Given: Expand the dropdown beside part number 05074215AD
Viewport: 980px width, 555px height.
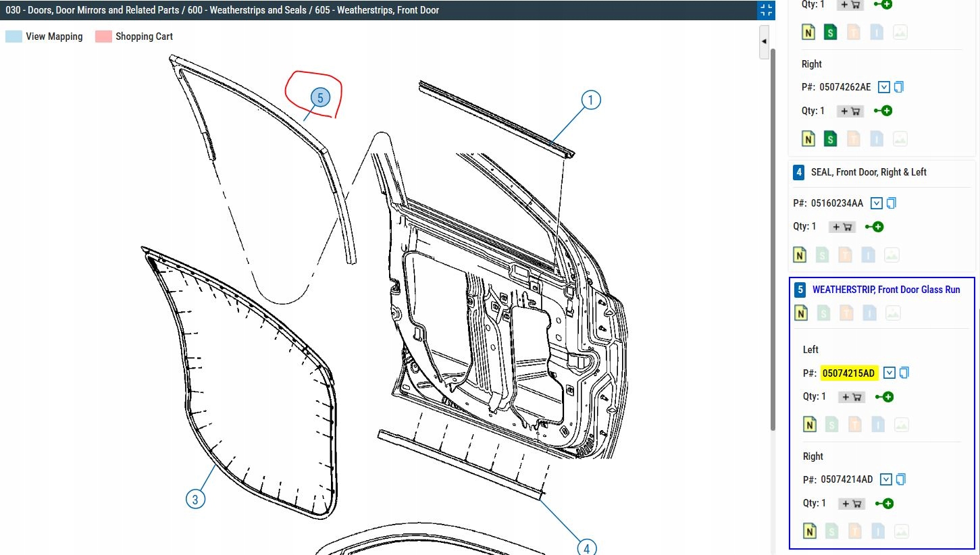Looking at the screenshot, I should [889, 373].
